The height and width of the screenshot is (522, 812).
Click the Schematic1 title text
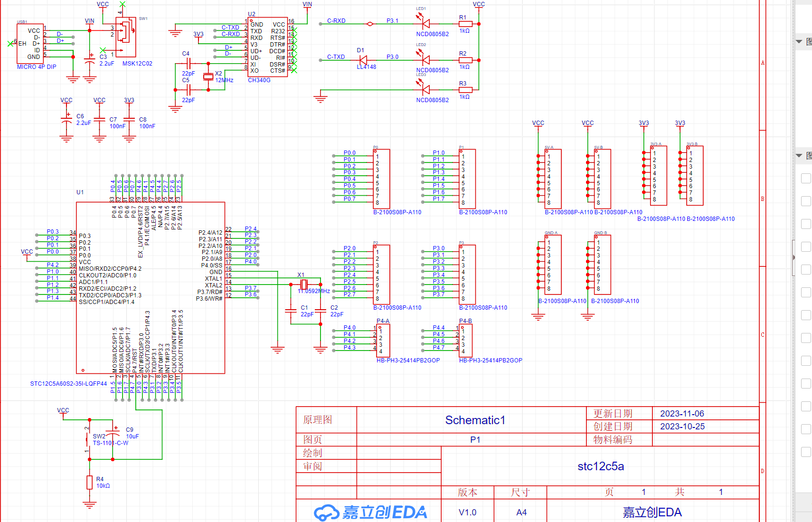pos(475,420)
